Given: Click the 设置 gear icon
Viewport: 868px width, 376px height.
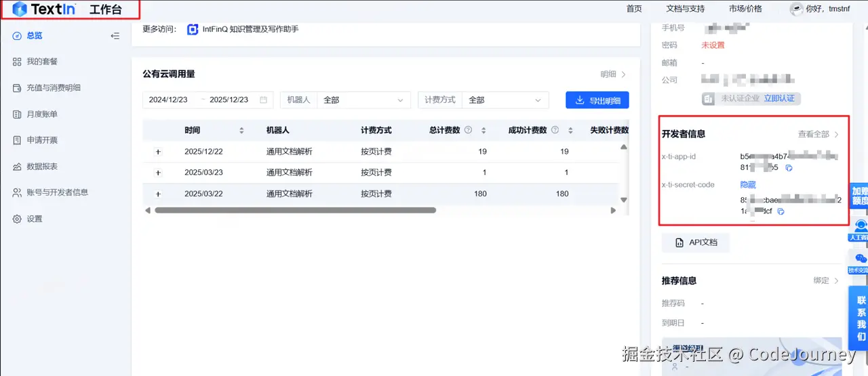Looking at the screenshot, I should [18, 219].
